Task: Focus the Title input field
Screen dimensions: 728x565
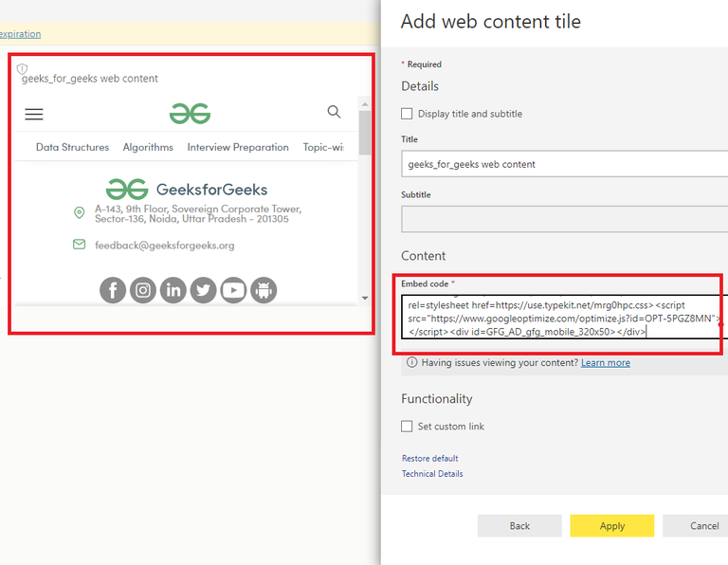Action: (565, 164)
